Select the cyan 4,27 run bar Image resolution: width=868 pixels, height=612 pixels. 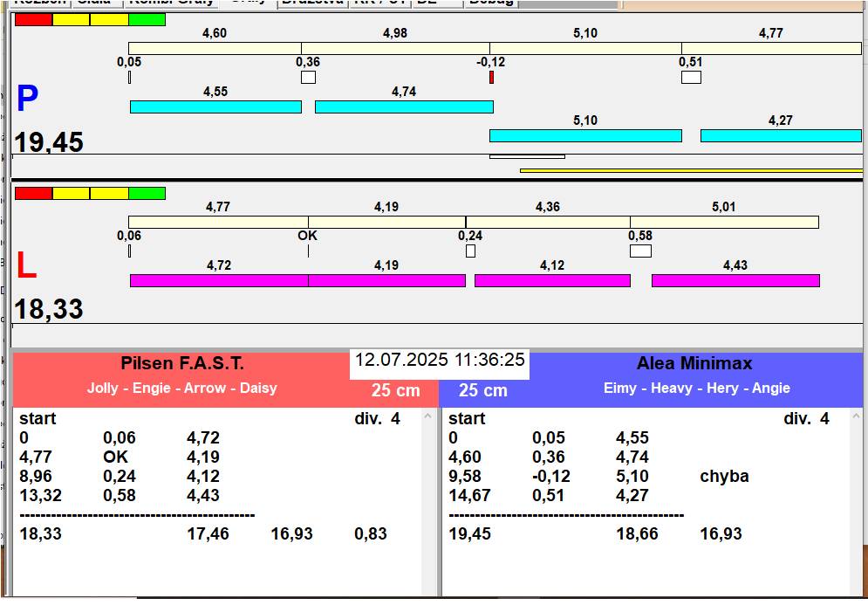pos(781,135)
